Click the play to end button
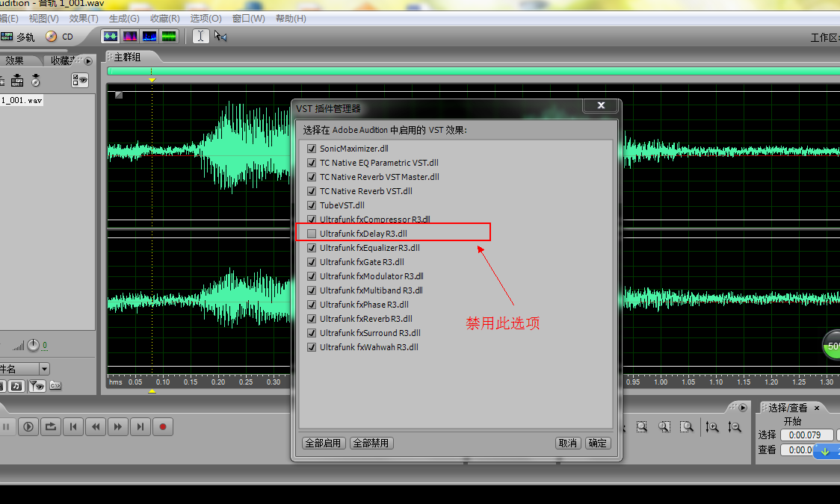This screenshot has width=840, height=504. pyautogui.click(x=28, y=427)
